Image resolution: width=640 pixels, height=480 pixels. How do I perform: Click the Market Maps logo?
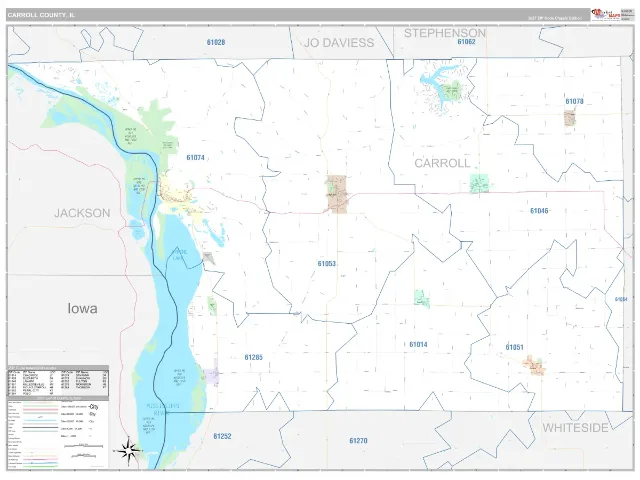point(606,14)
